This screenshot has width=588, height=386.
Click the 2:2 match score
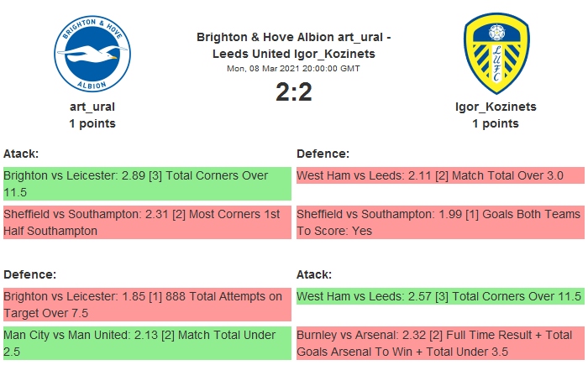point(294,92)
